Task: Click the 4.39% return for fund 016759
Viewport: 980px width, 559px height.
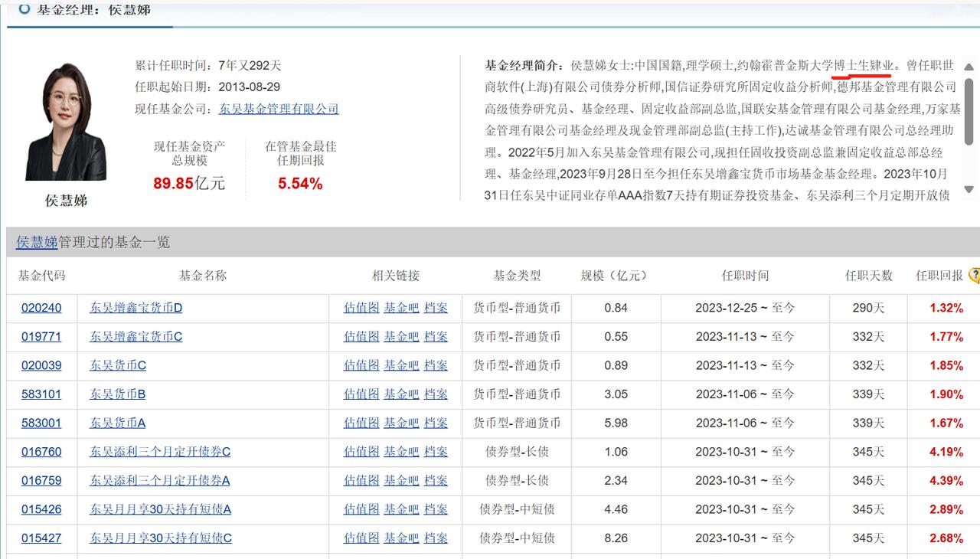Action: (x=946, y=480)
